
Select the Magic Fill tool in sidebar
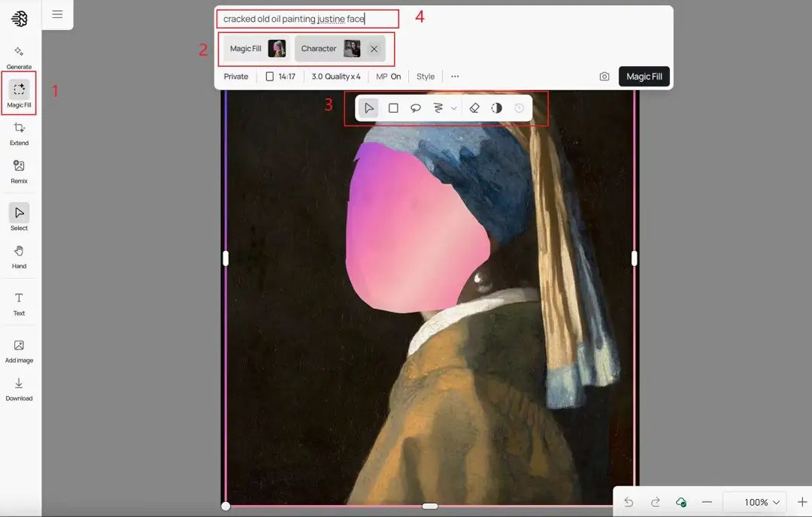coord(19,94)
